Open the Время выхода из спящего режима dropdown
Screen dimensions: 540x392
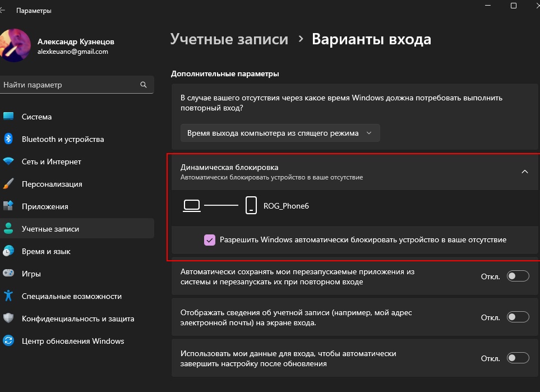280,133
